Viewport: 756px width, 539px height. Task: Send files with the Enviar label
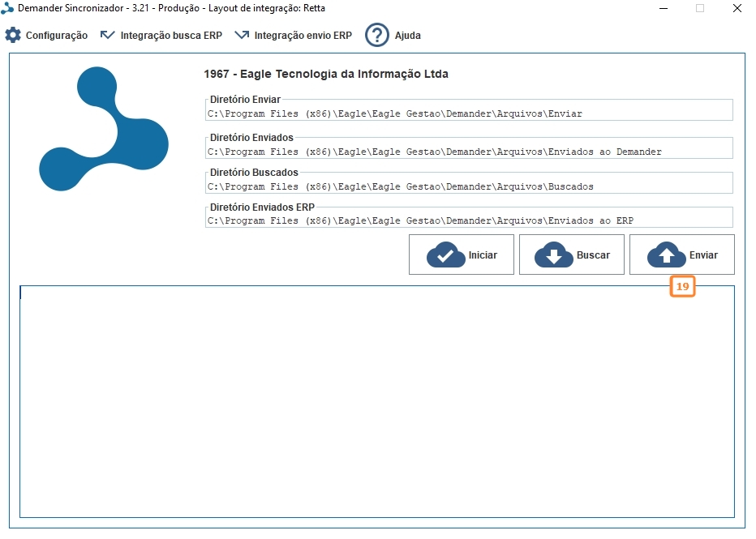coord(703,255)
